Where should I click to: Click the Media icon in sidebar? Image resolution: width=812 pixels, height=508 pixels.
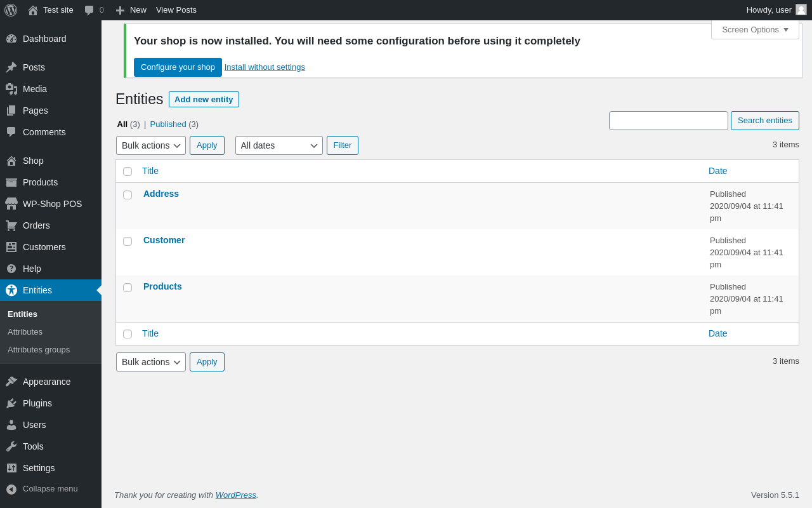pos(11,89)
